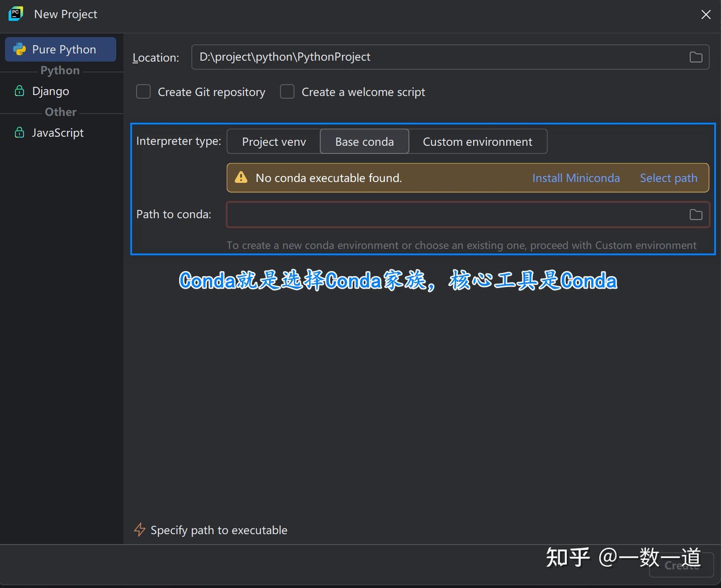Click the lock icon next to JavaScript
The height and width of the screenshot is (588, 721).
[x=20, y=132]
